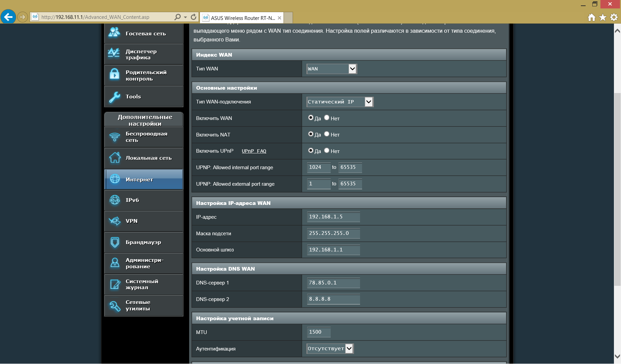
Task: Select 'Нет' for Включить NAT
Action: pyautogui.click(x=327, y=134)
